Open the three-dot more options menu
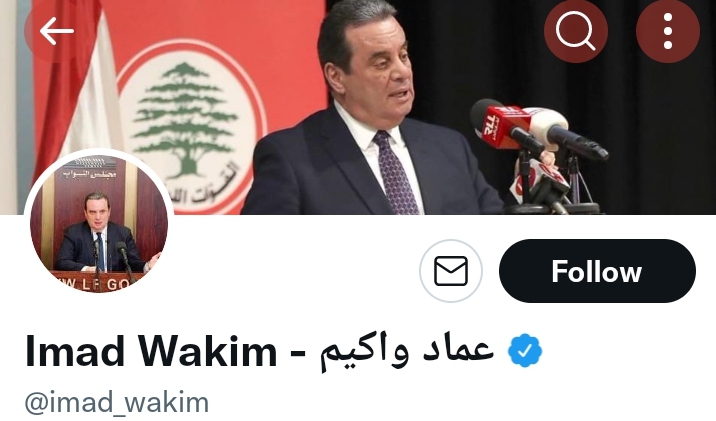Screen dimensions: 716x421 click(x=668, y=31)
